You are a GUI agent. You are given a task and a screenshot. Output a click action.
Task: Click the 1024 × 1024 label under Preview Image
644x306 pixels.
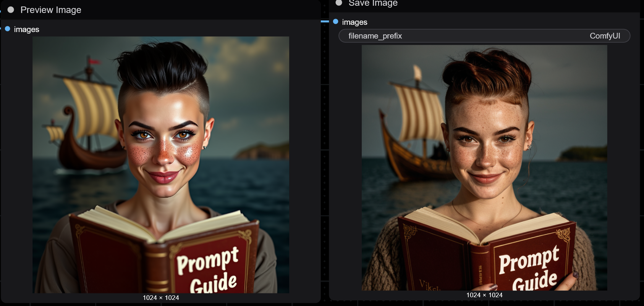[161, 298]
